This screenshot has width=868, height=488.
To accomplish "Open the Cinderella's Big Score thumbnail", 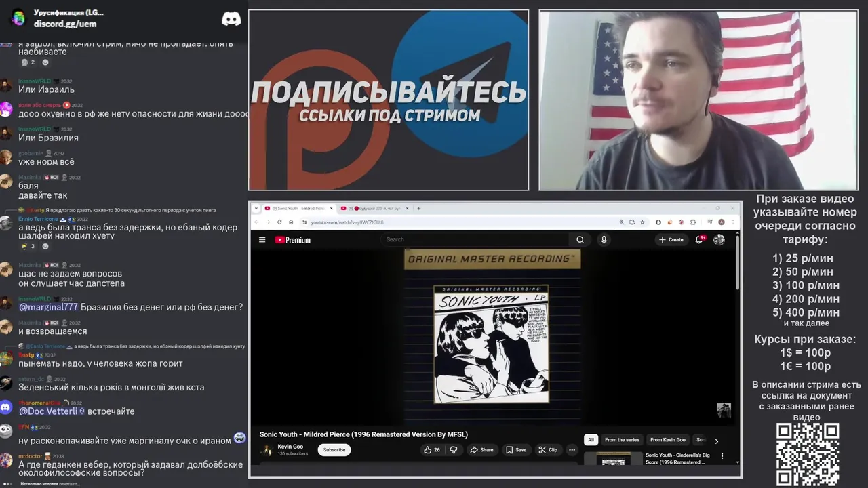I will click(613, 459).
